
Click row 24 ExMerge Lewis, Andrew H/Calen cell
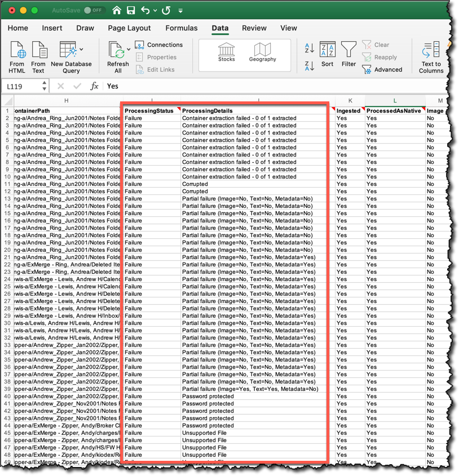click(67, 279)
